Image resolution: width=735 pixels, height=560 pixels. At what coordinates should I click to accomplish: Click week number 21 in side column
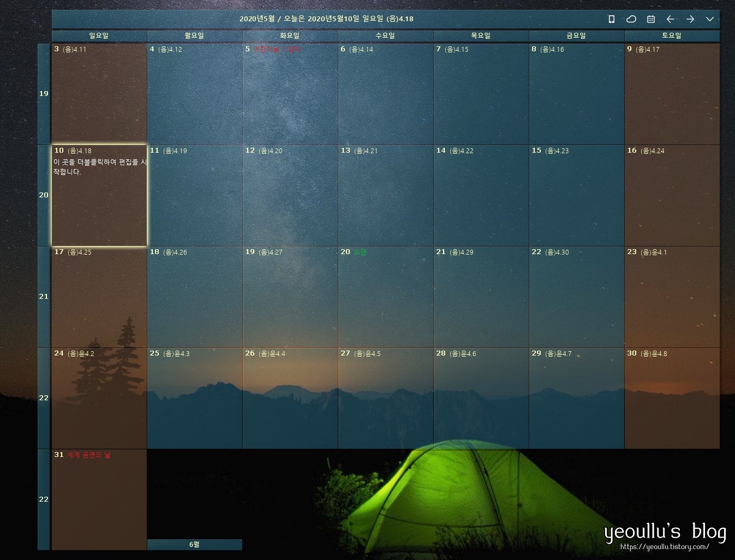point(44,297)
